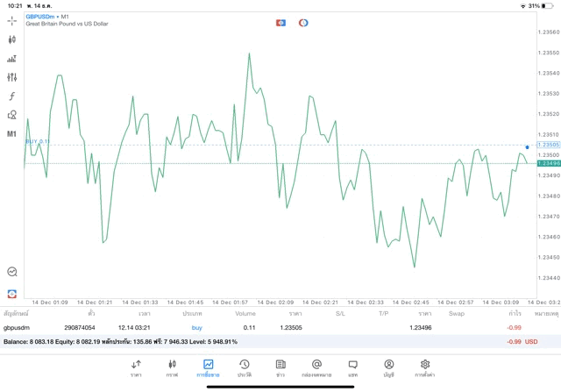Open the bar-chart icon in the left sidebar

point(11,59)
